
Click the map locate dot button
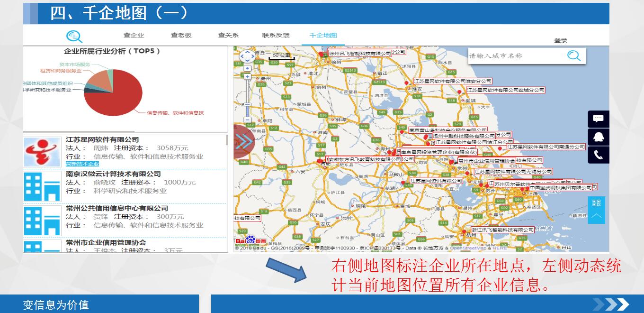(x=247, y=68)
